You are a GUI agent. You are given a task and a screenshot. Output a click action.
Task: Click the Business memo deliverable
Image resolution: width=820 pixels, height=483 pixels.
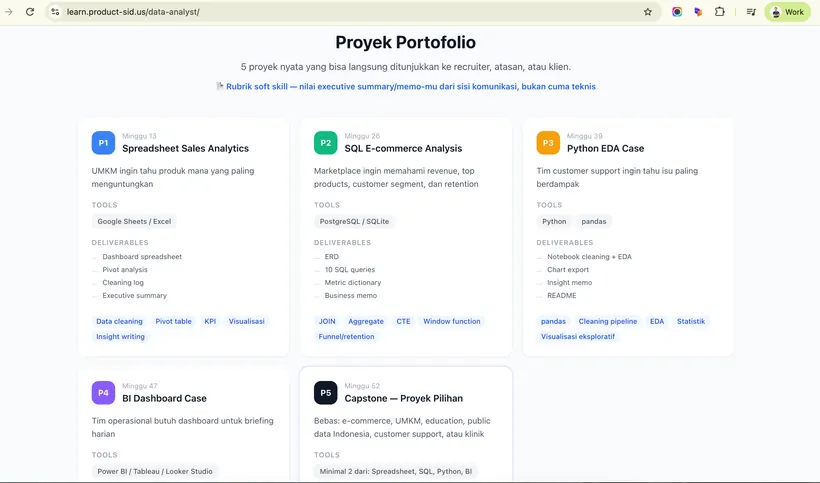(x=350, y=295)
